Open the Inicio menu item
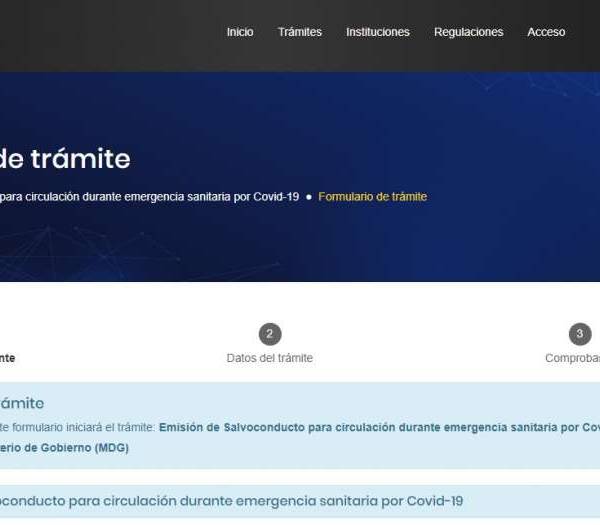Screen dimensions: 600x525 [x=240, y=32]
